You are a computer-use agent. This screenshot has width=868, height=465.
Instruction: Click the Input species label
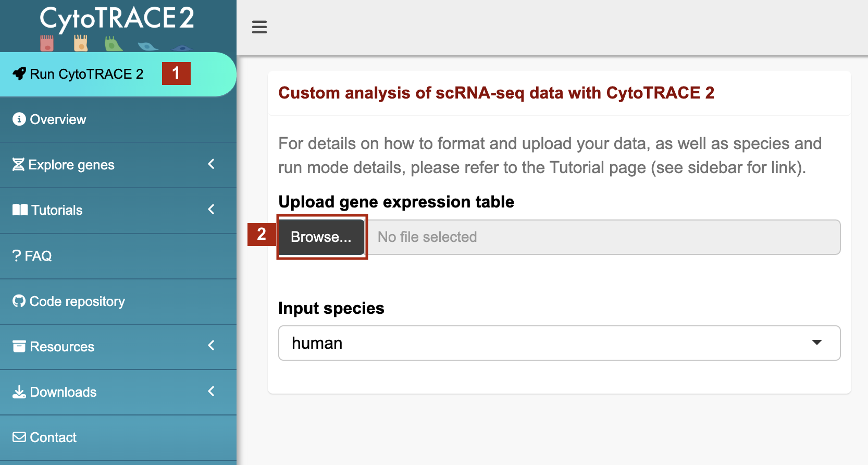(x=331, y=308)
